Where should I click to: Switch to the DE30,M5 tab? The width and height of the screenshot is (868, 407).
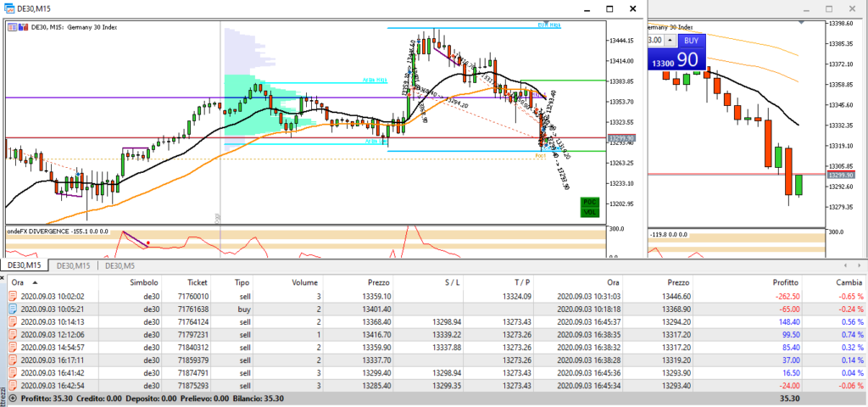coord(120,265)
